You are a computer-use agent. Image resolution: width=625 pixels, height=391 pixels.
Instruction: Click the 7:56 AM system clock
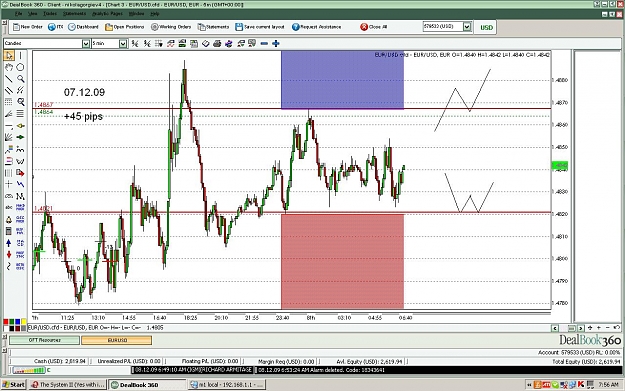pos(609,385)
